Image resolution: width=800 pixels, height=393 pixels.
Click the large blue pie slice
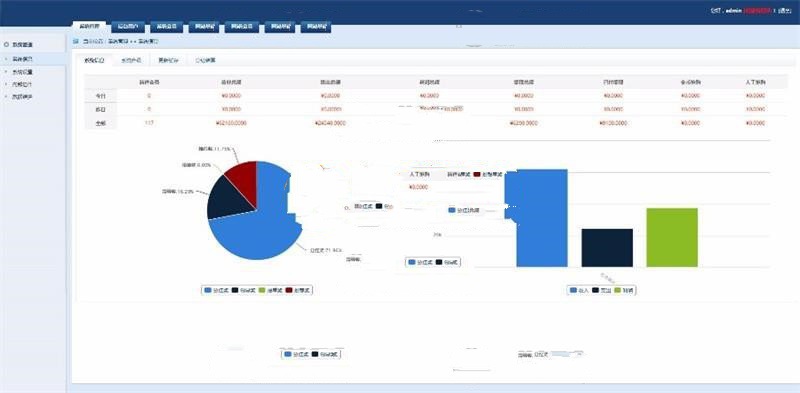coord(258,230)
